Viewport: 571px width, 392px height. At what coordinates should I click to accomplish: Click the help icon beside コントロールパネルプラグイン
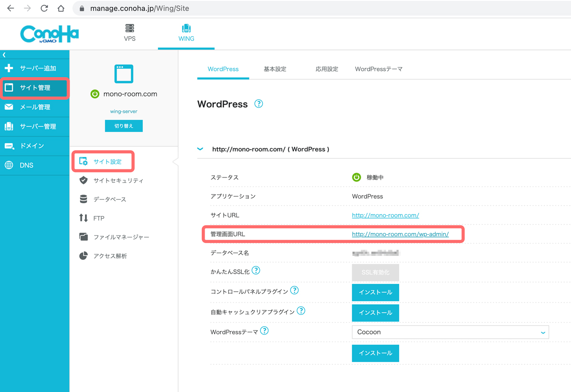(295, 290)
